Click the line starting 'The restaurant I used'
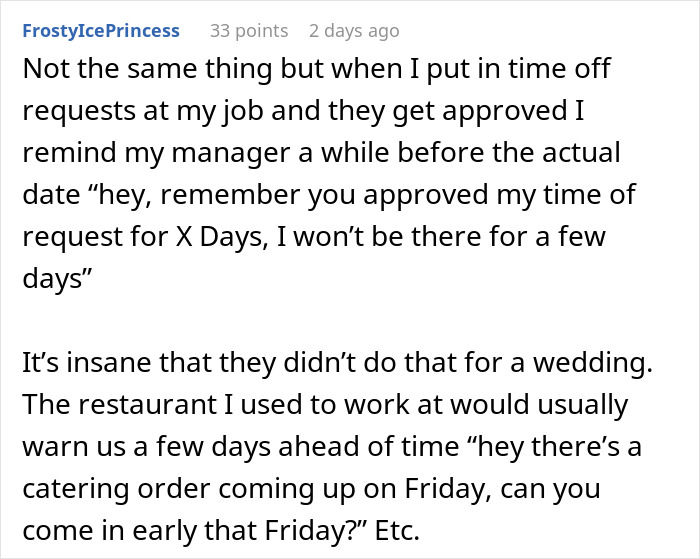Screen dimensions: 700x559 click(x=325, y=405)
